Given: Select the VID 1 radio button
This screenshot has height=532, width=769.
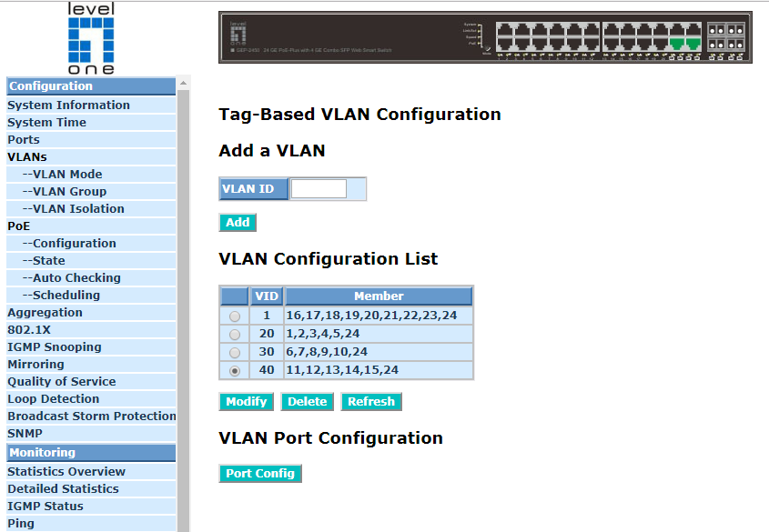Looking at the screenshot, I should 236,316.
